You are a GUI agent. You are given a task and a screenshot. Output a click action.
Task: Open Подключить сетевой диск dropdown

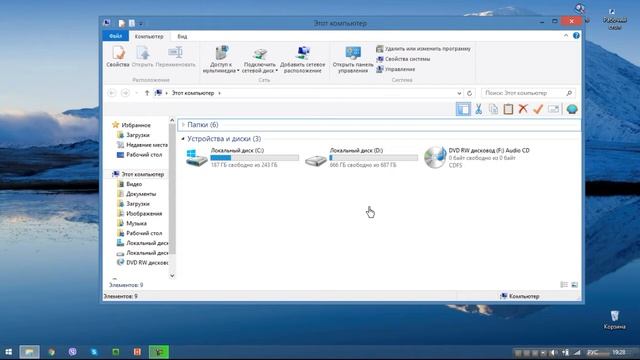tap(260, 60)
